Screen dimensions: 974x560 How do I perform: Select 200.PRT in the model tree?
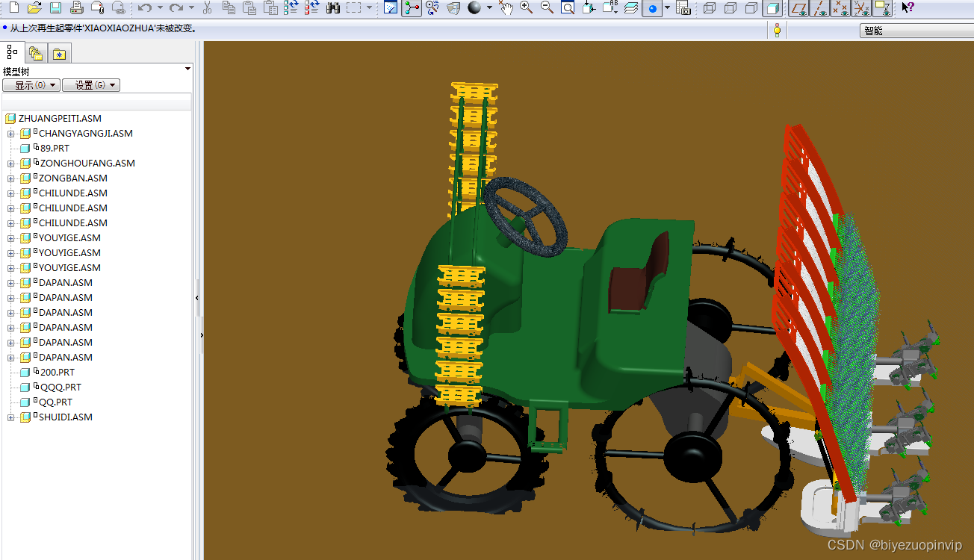[x=58, y=373]
